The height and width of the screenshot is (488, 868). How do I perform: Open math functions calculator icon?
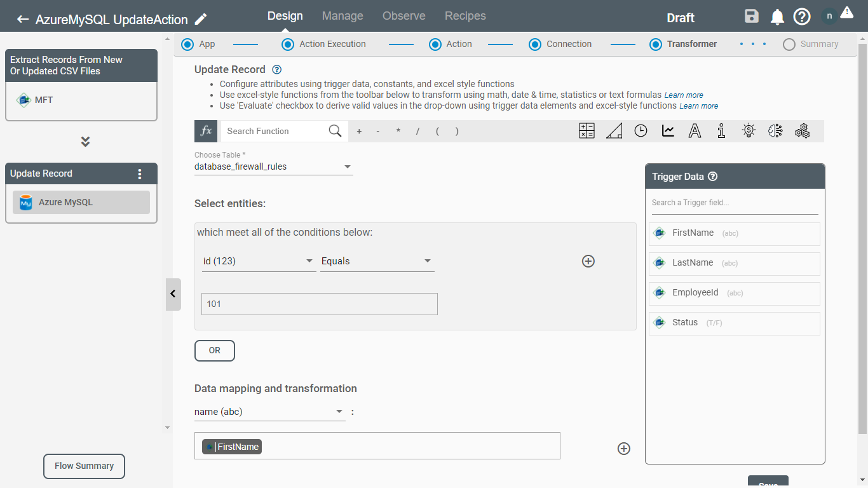pyautogui.click(x=587, y=131)
